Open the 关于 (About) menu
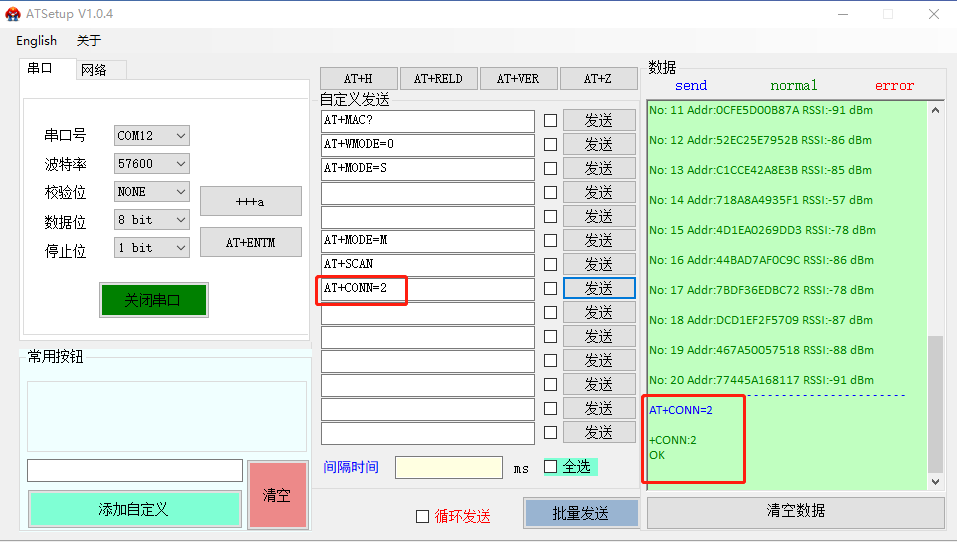 click(89, 41)
